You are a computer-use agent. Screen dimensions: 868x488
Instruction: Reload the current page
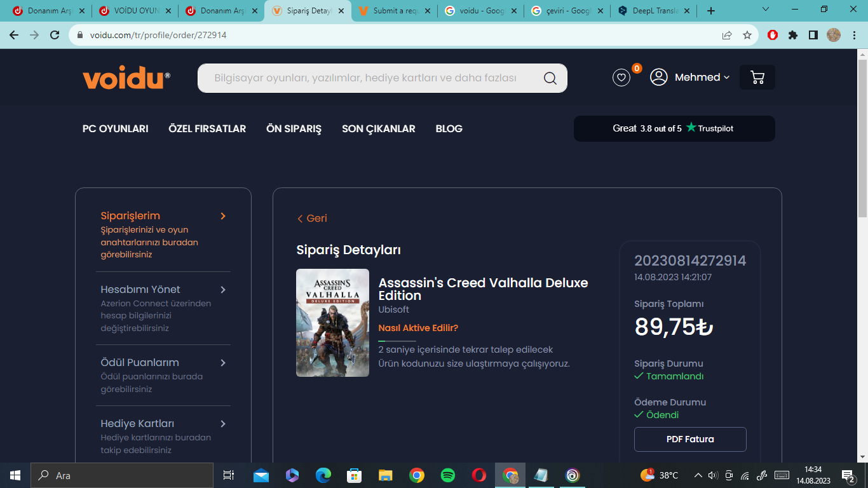(x=55, y=35)
